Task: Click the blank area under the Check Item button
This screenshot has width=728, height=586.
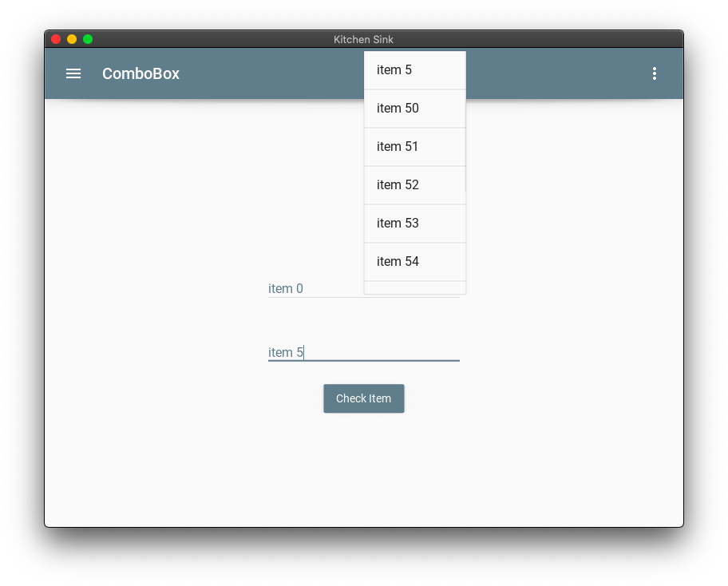Action: click(363, 463)
